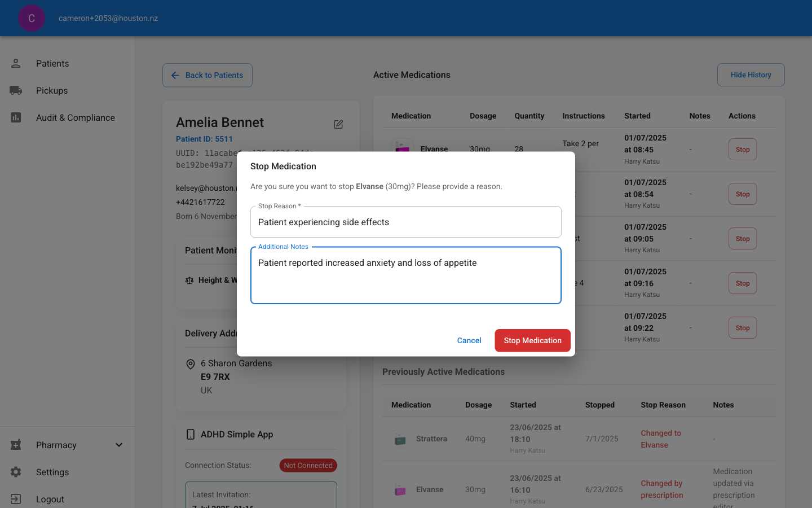The height and width of the screenshot is (508, 812).
Task: Click the Hide History button
Action: click(751, 75)
